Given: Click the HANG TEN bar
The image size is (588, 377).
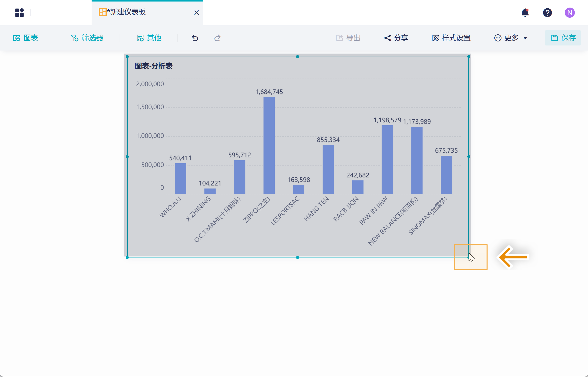Looking at the screenshot, I should coord(328,170).
